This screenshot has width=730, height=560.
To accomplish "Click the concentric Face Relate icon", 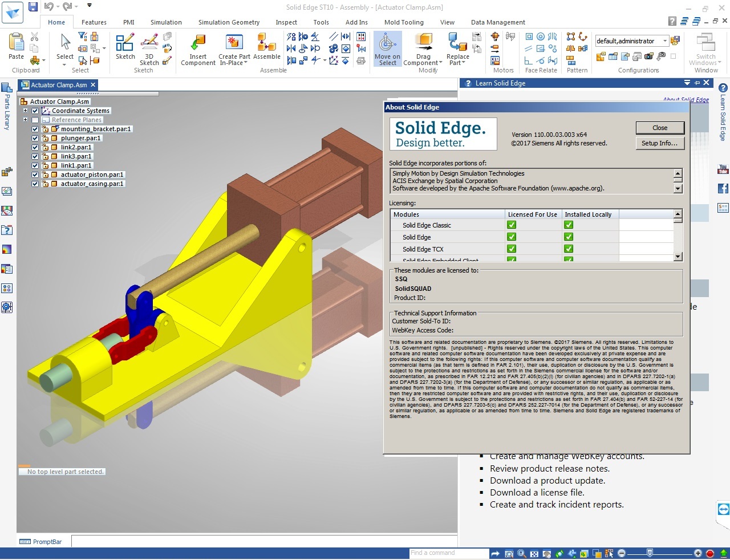I will coord(541,36).
